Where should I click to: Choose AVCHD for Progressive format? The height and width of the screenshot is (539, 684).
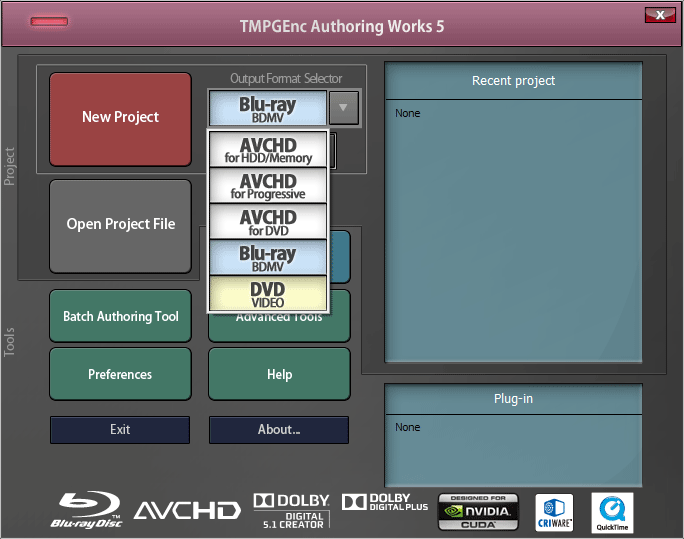268,185
